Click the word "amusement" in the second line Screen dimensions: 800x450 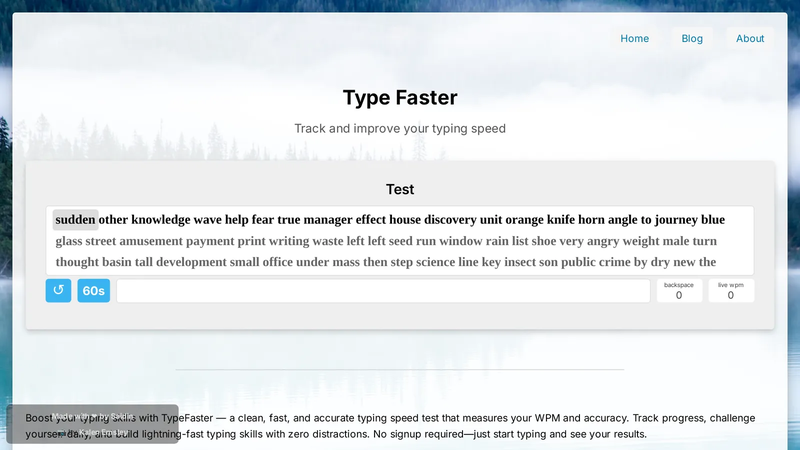pos(151,241)
